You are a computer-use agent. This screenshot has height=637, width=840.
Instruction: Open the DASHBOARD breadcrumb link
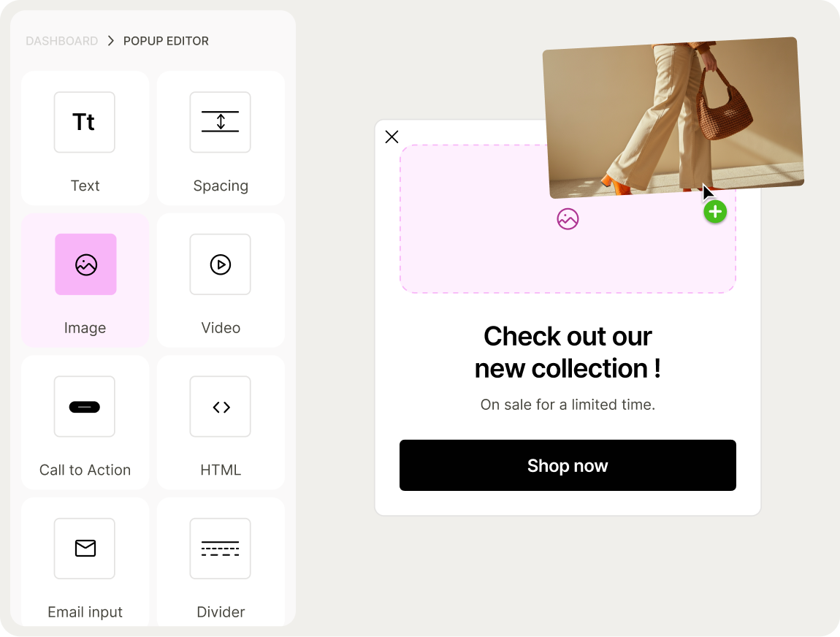tap(61, 41)
